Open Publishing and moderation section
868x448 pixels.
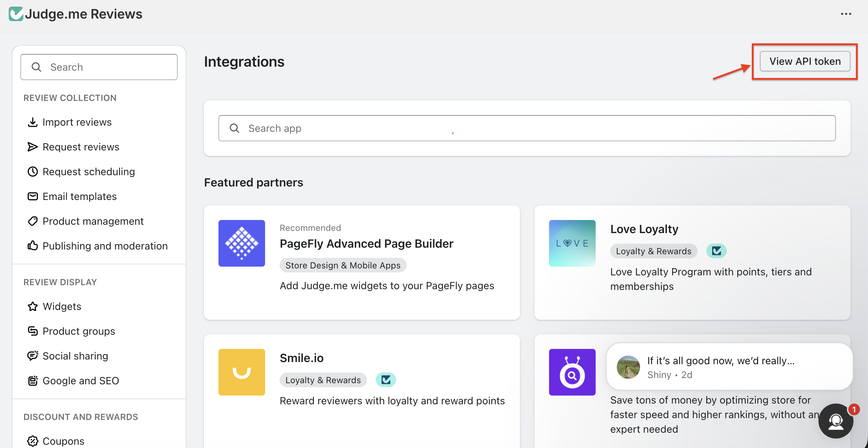coord(105,246)
